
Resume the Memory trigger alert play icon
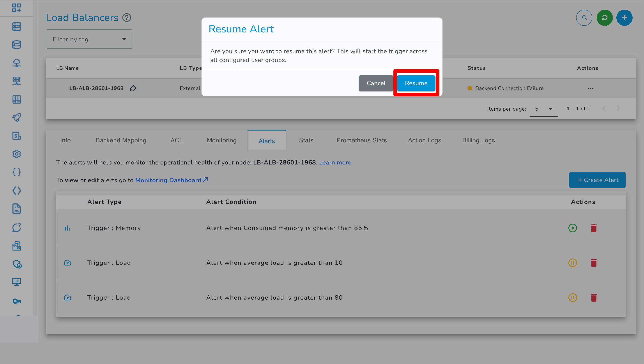pos(573,228)
